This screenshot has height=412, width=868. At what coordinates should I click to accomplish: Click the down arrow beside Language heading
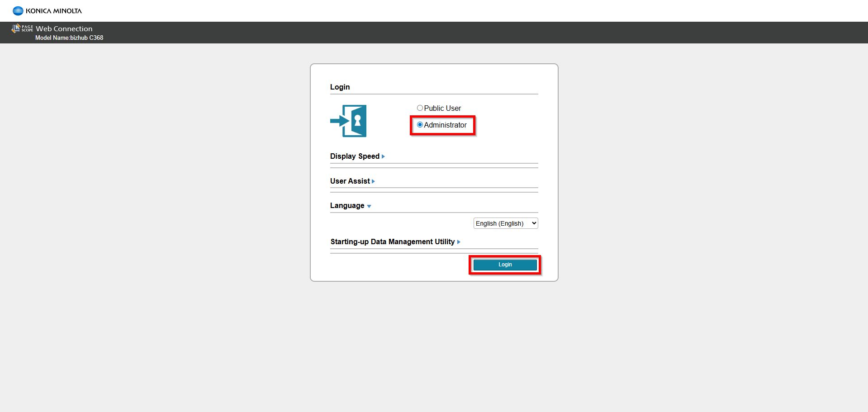pyautogui.click(x=369, y=206)
